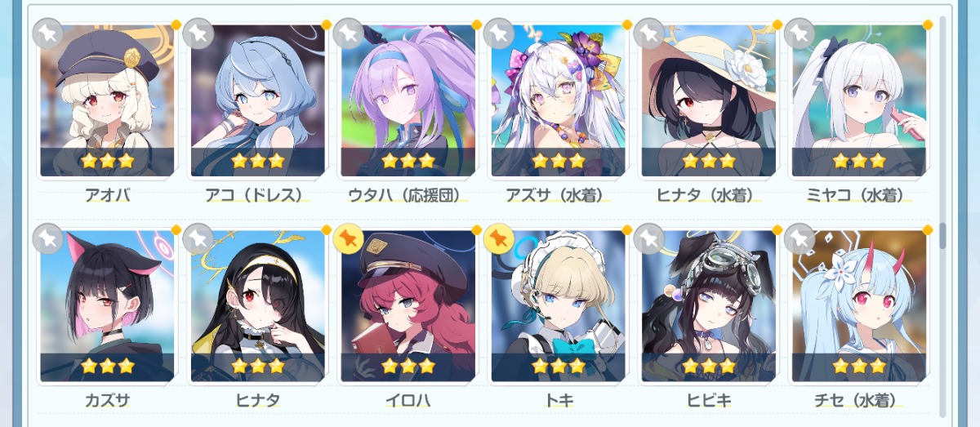Select the ウタハ（応援団）portrait
Image resolution: width=980 pixels, height=427 pixels.
pos(408,100)
